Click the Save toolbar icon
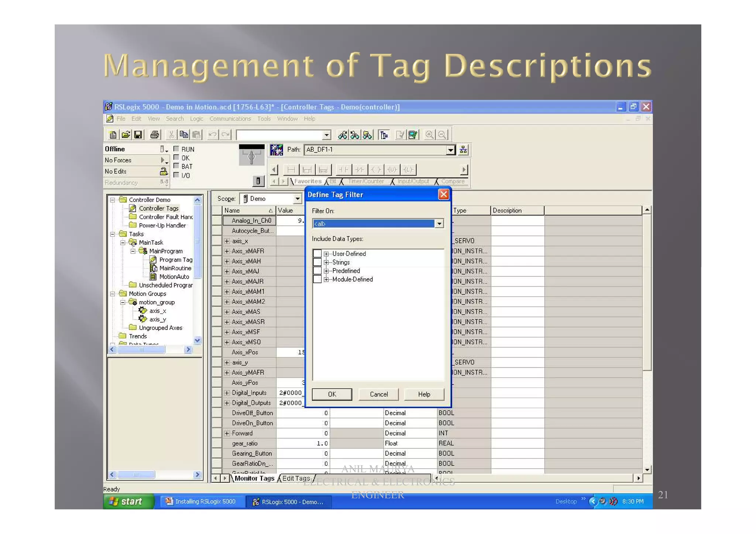 coord(138,135)
